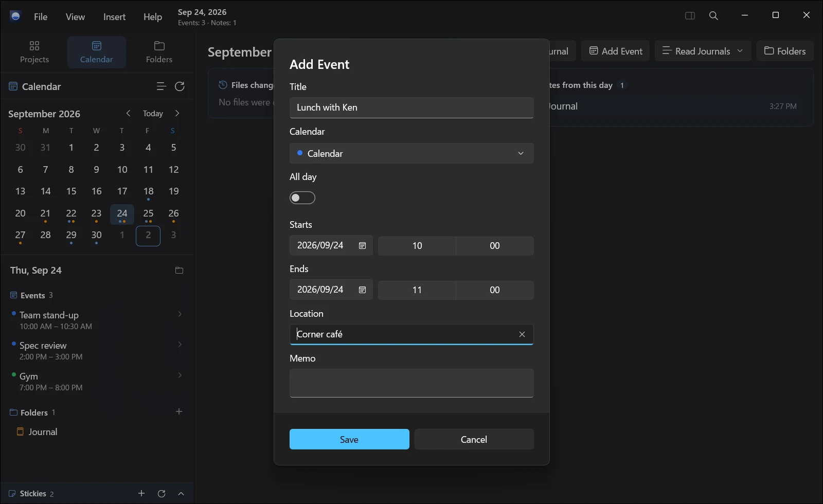
Task: Select September 29 in the mini calendar
Action: (x=71, y=235)
